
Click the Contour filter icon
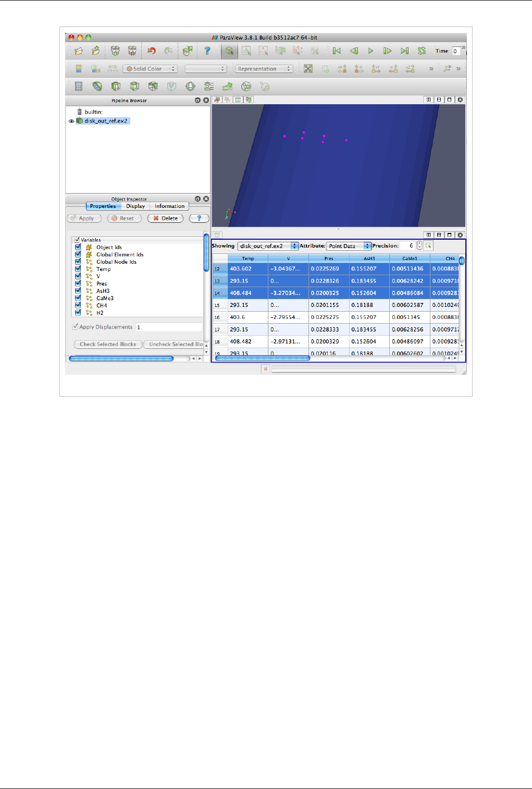point(97,87)
